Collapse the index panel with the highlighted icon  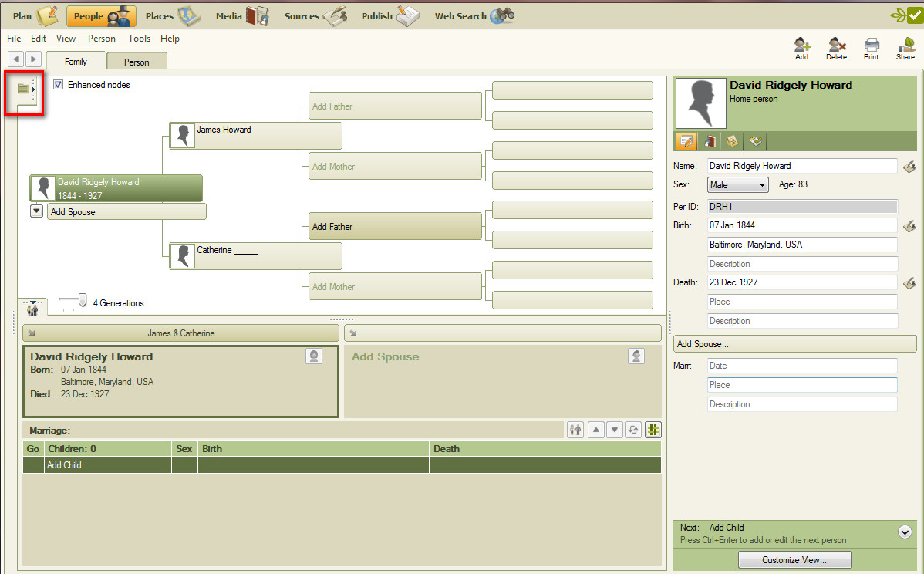point(24,89)
